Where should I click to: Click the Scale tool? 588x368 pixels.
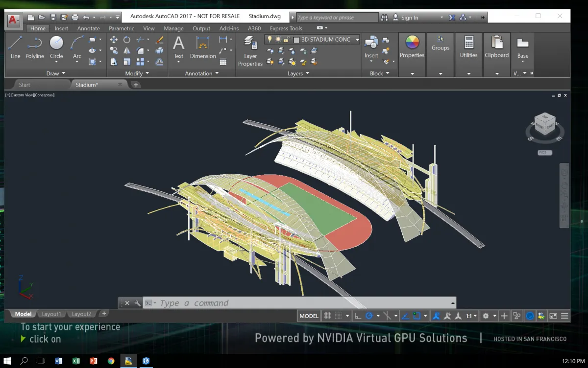click(127, 62)
